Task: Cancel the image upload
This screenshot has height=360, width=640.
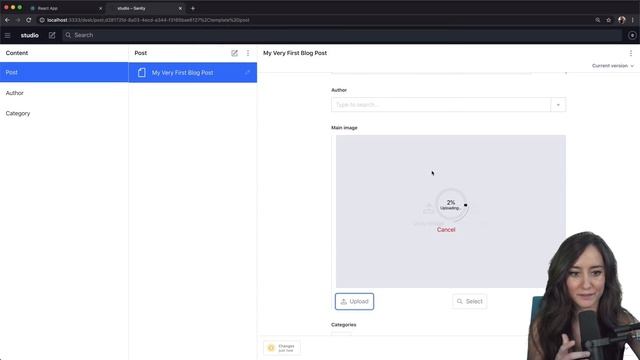Action: pyautogui.click(x=446, y=230)
